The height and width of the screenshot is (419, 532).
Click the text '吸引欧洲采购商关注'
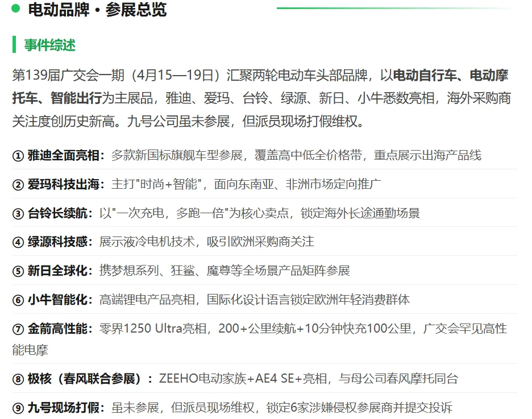[x=260, y=242]
